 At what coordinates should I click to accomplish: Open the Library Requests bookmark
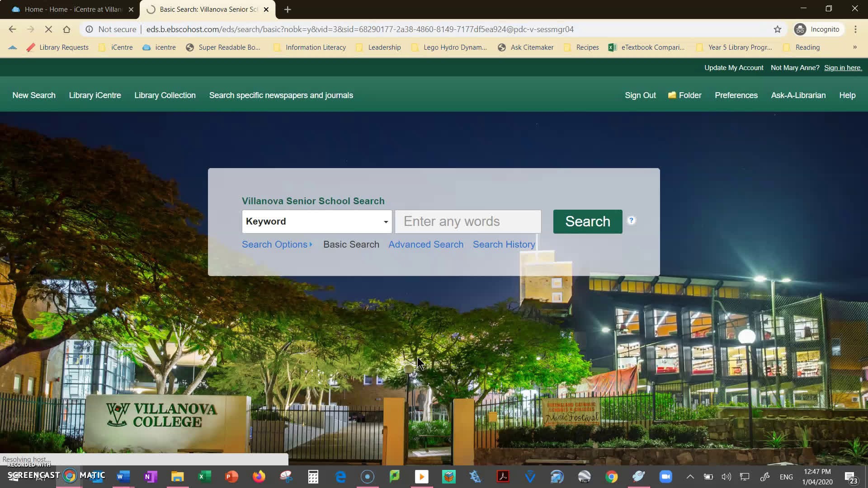[x=64, y=47]
